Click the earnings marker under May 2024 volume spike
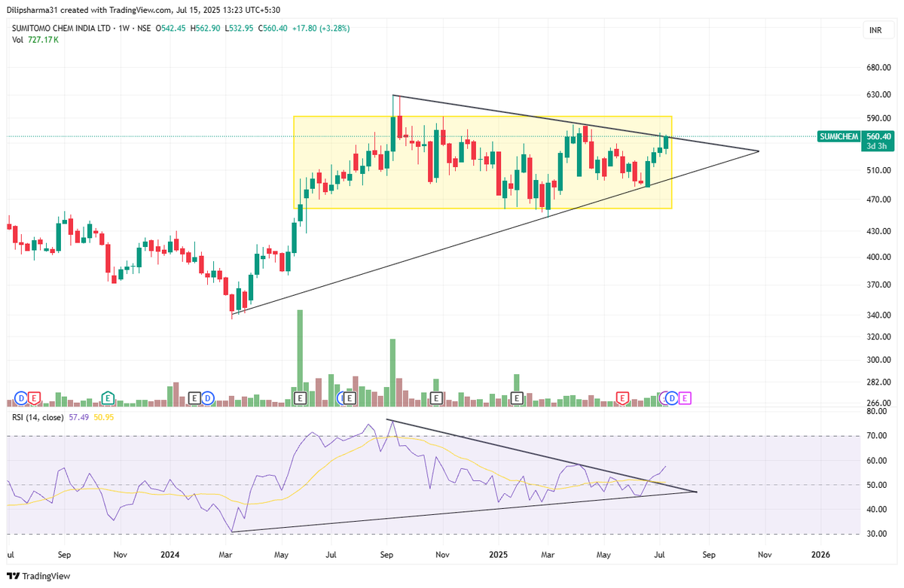 point(300,397)
